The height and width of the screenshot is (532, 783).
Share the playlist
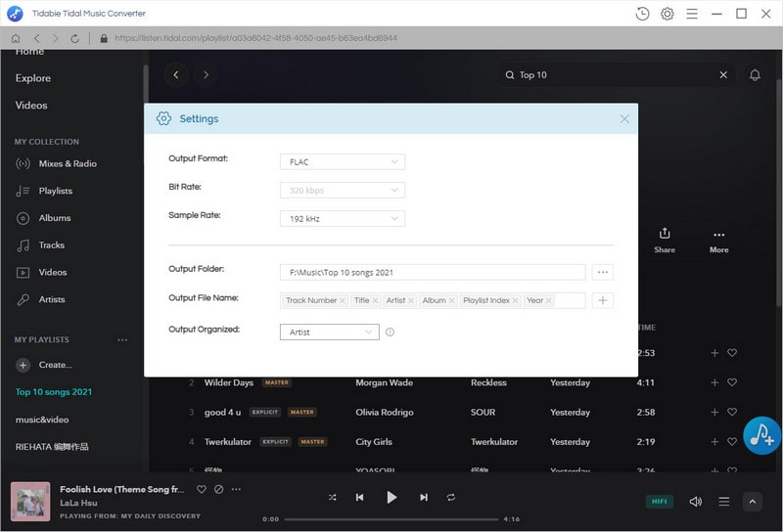click(x=665, y=241)
